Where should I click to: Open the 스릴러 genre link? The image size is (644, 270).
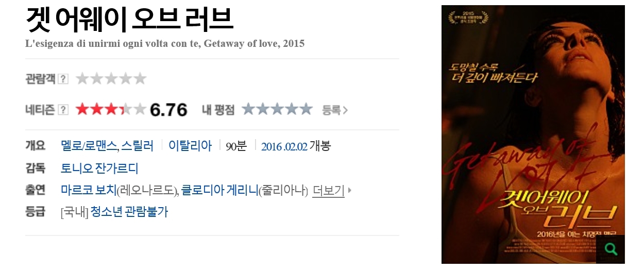[x=137, y=146]
